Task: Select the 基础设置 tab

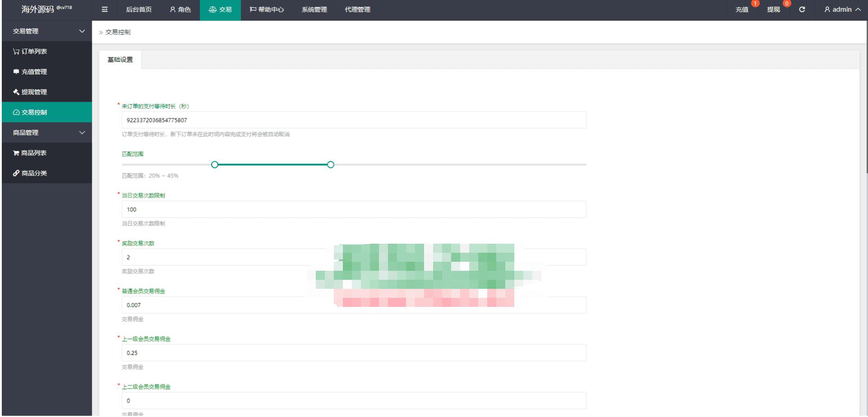Action: 120,60
